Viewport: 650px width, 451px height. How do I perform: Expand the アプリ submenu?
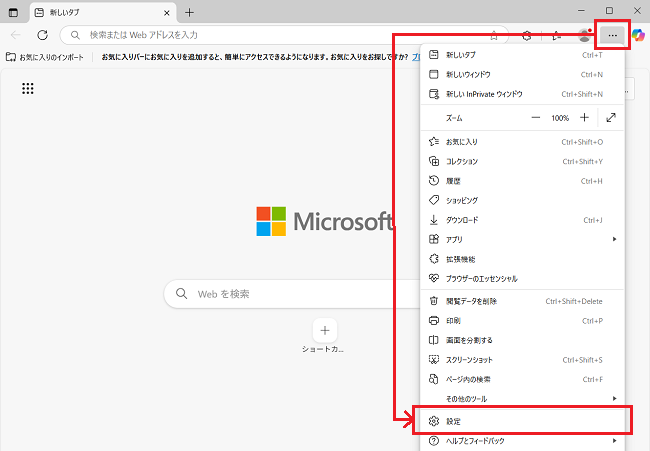click(x=520, y=239)
